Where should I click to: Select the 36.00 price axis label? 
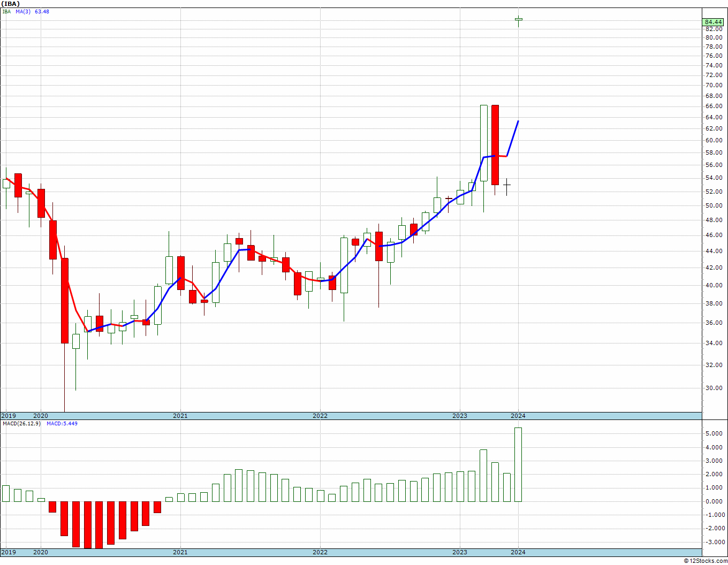(714, 323)
